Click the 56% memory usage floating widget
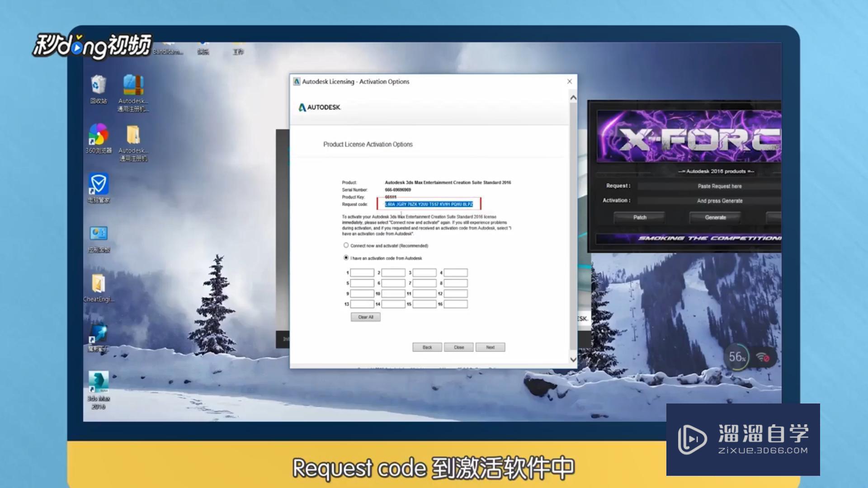 [737, 357]
